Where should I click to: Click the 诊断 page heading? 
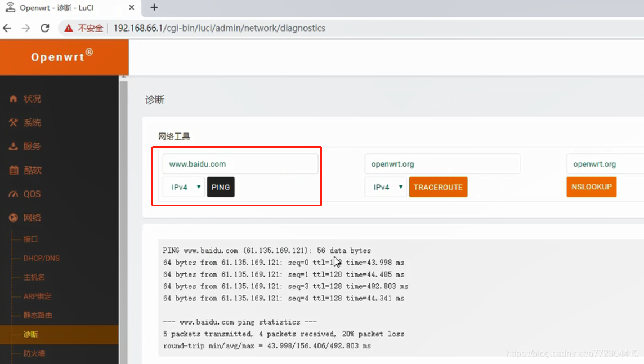(x=155, y=100)
